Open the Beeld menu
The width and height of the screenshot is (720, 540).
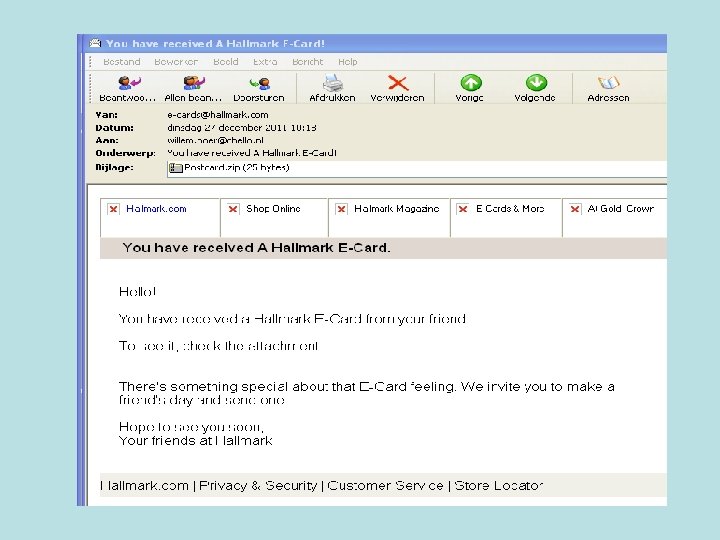pos(225,62)
